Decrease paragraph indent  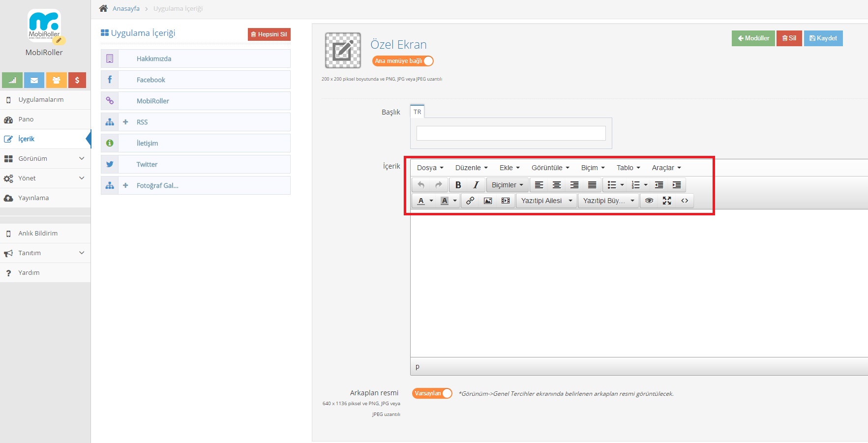click(x=659, y=185)
